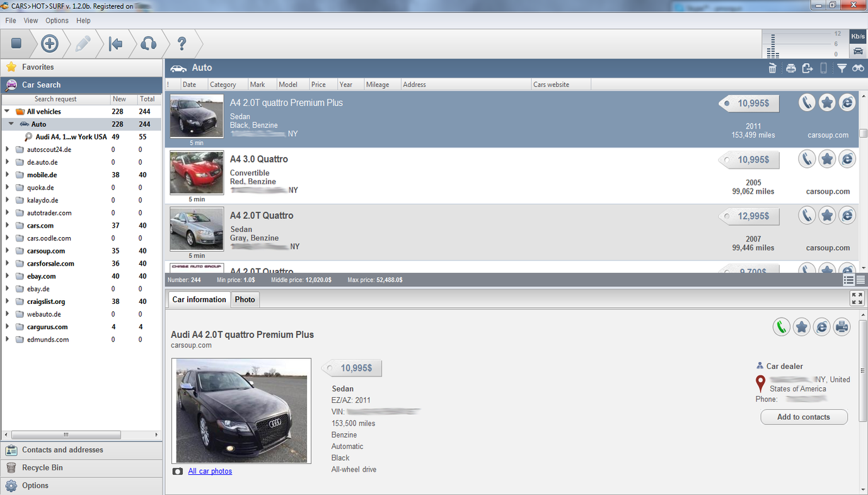Click Add to contacts button
868x495 pixels.
[x=804, y=417]
